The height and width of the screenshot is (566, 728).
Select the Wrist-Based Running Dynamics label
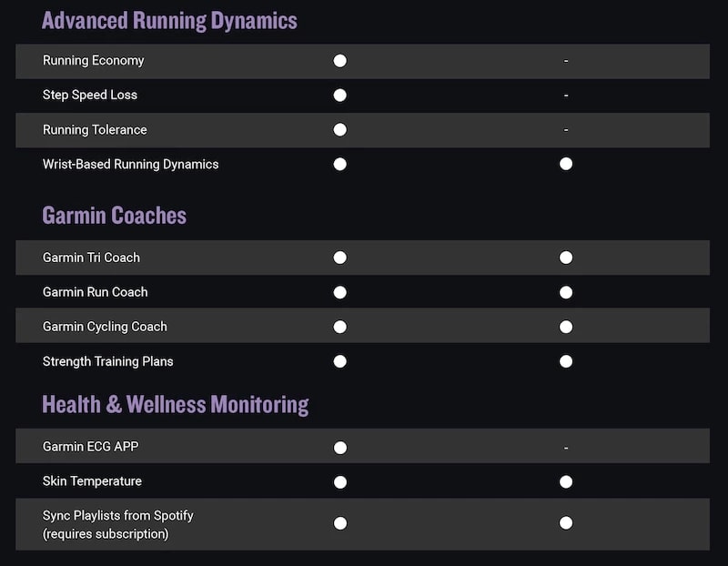click(130, 165)
